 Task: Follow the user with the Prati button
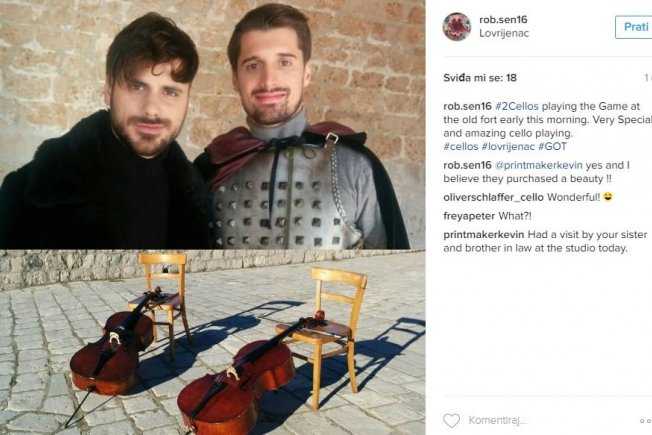[x=634, y=27]
